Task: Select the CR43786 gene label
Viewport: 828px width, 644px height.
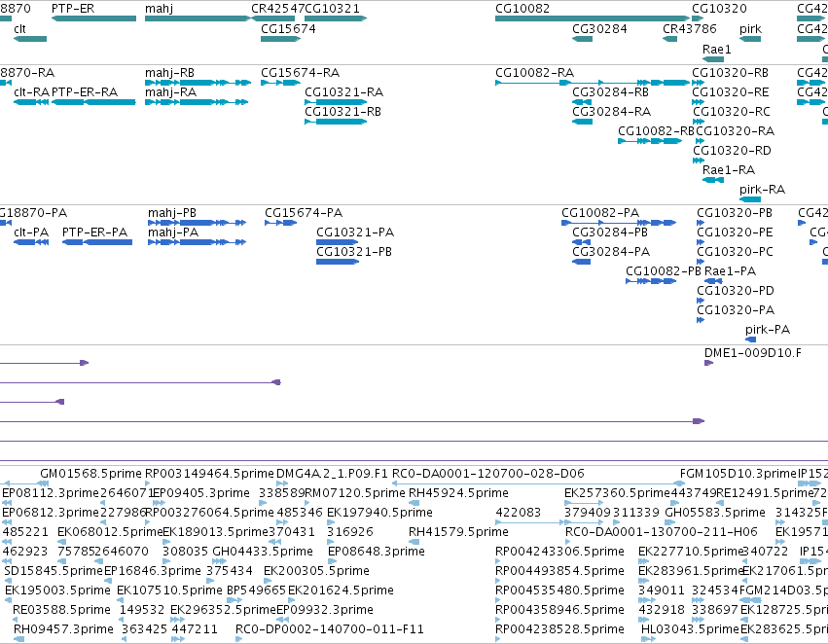Action: pos(690,28)
